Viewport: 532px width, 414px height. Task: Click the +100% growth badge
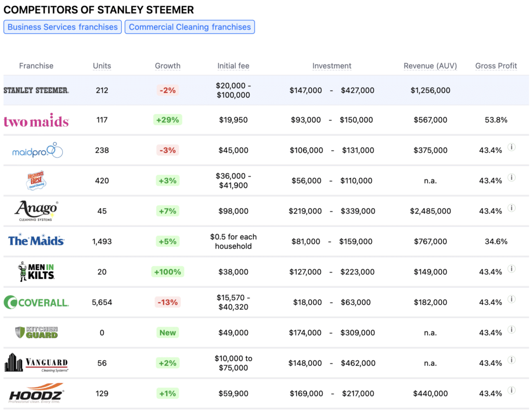[x=168, y=271]
